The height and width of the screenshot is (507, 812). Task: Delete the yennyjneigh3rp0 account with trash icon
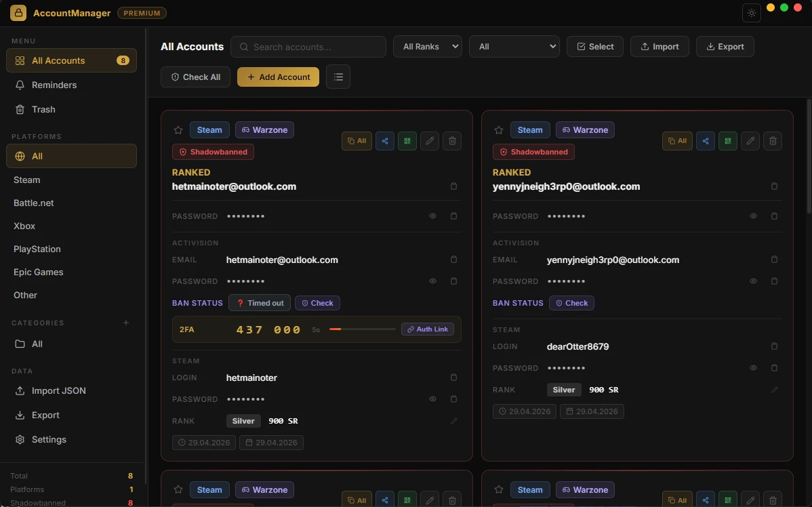(x=773, y=141)
